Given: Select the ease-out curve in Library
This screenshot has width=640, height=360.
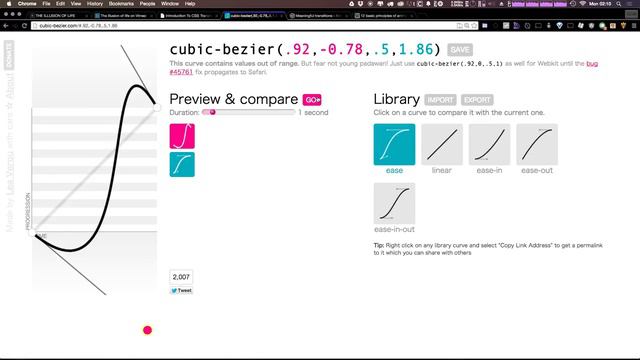Looking at the screenshot, I should [537, 144].
